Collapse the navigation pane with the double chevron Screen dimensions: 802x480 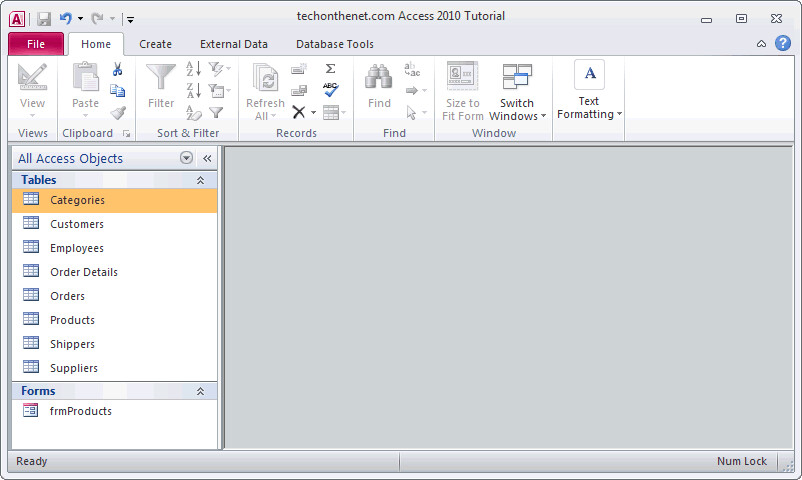tap(207, 158)
